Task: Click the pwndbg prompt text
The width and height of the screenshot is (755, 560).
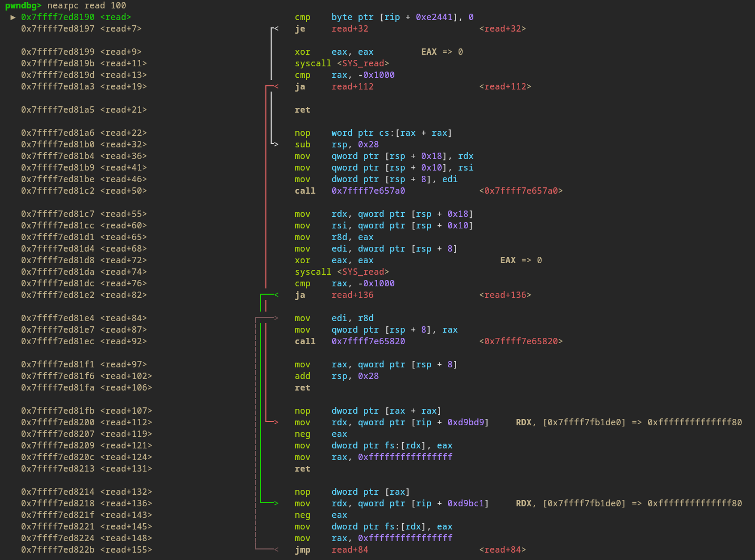Action: 23,6
